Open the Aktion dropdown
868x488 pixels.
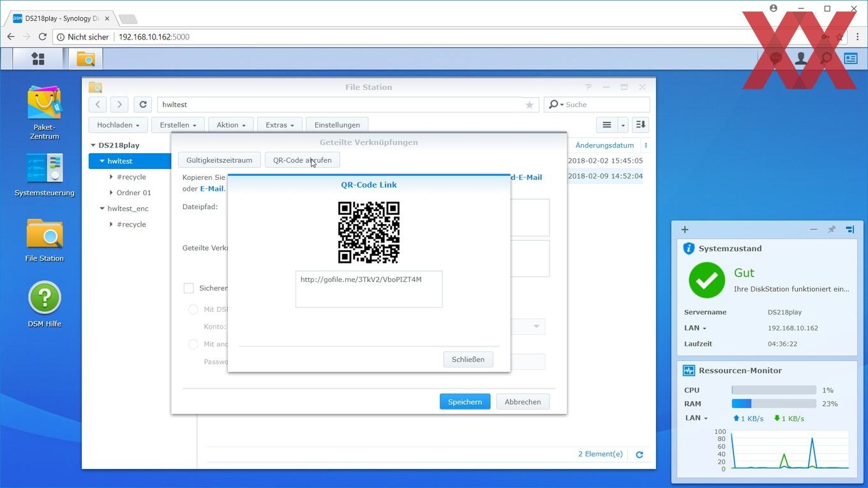pyautogui.click(x=231, y=125)
